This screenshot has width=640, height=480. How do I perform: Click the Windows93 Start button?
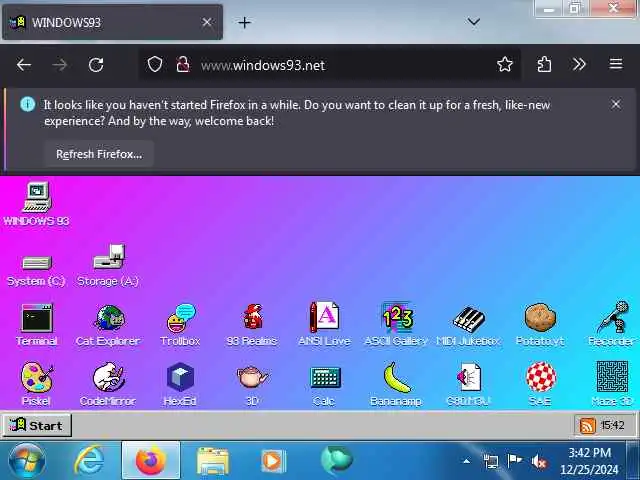coord(37,425)
